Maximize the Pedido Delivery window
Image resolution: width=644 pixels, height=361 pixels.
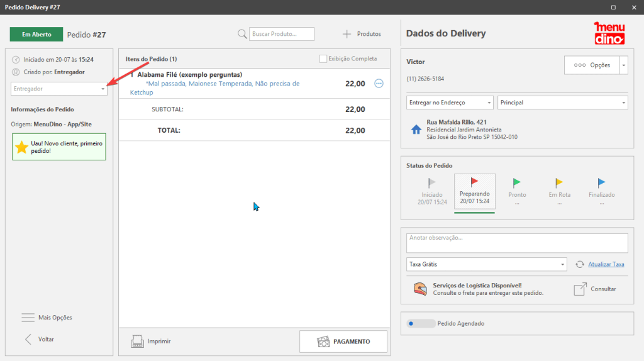(613, 8)
